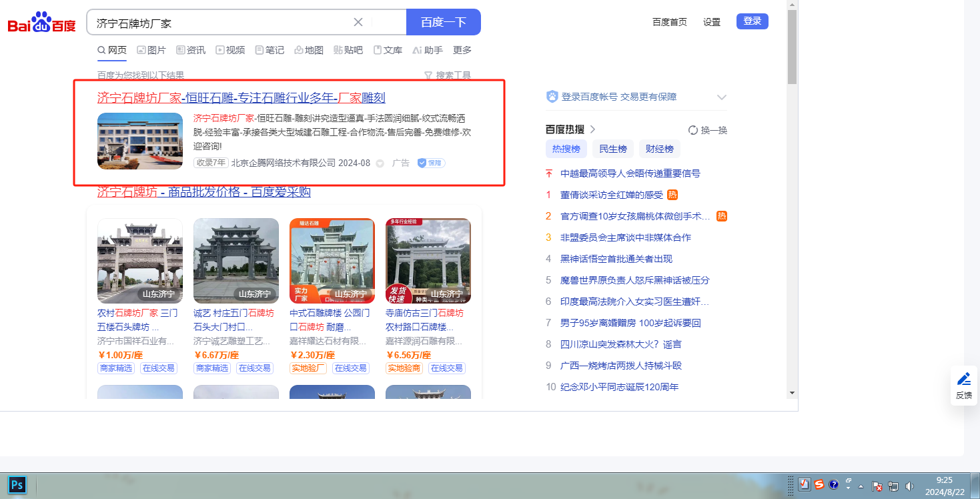
Task: Click 在线交易 tag under ¥6.67万/座
Action: point(255,368)
